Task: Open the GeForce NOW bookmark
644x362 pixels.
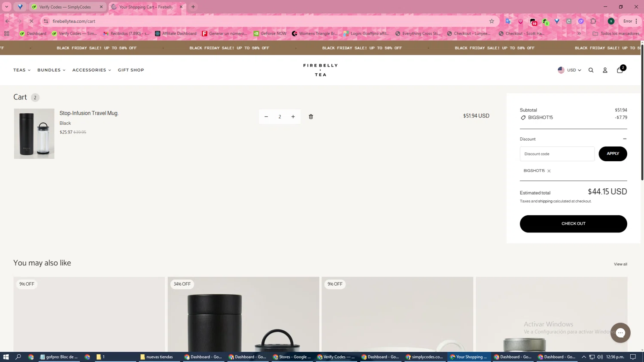Action: [x=270, y=33]
